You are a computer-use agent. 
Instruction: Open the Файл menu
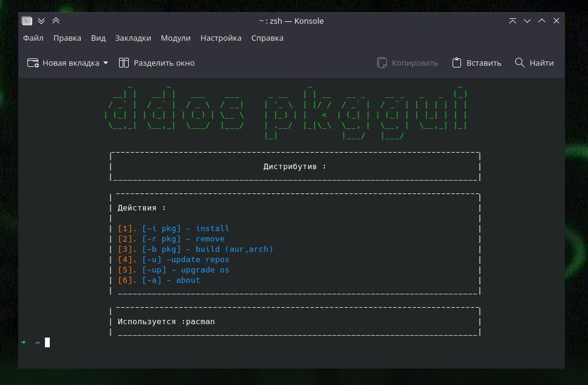click(x=33, y=38)
